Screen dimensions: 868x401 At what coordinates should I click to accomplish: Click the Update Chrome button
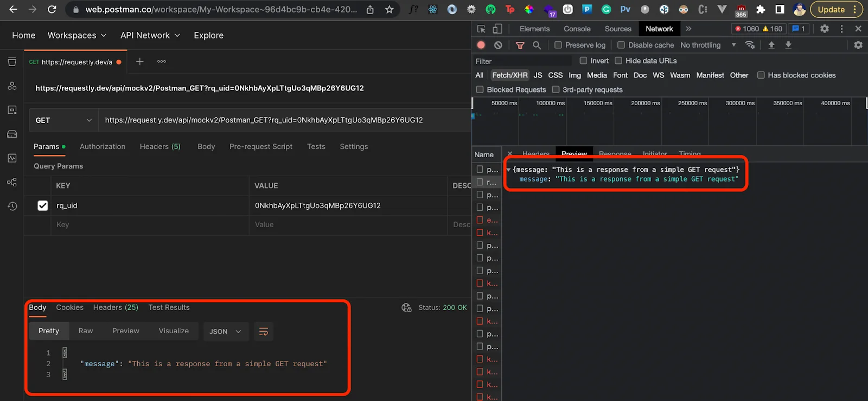[x=836, y=9]
